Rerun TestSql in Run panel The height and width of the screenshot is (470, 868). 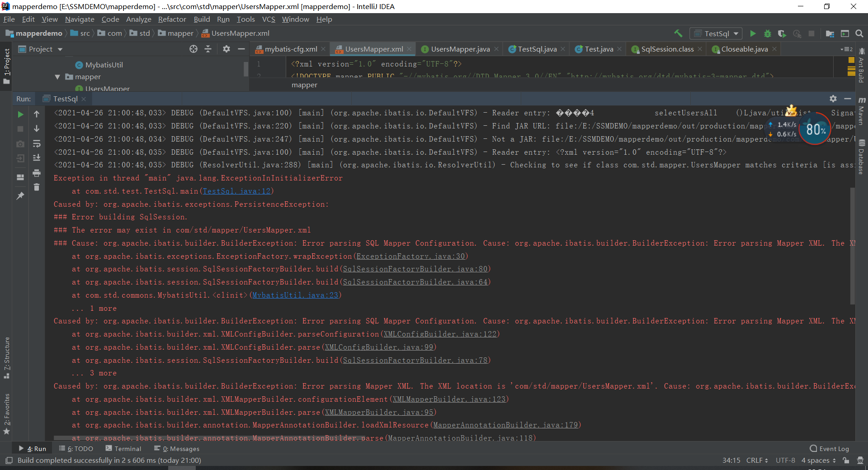point(20,114)
